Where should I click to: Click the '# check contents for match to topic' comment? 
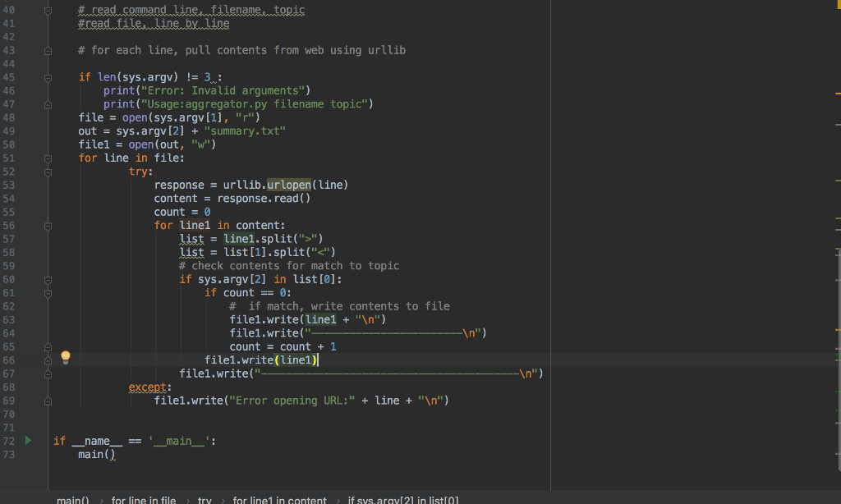coord(289,266)
